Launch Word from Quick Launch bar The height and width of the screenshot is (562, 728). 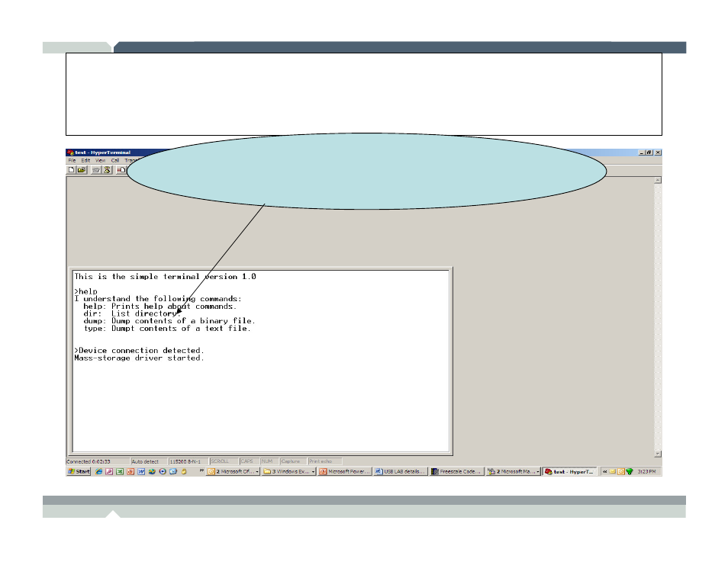click(x=141, y=472)
